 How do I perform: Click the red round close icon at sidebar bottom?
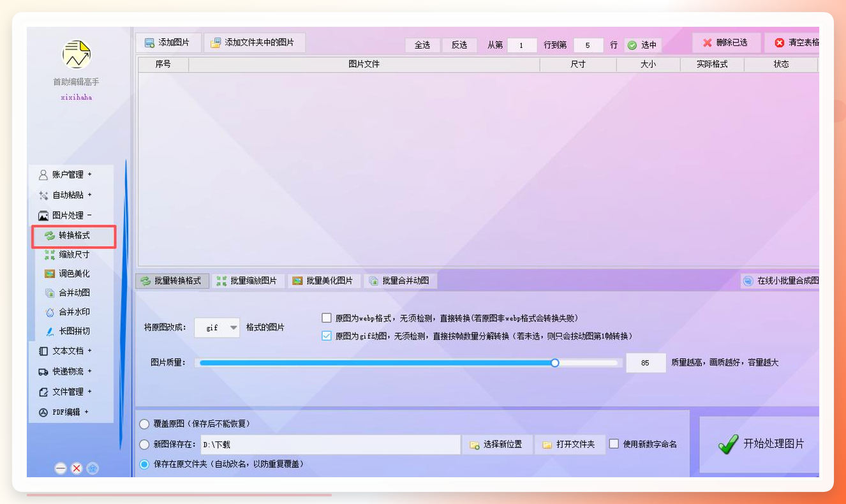(77, 468)
